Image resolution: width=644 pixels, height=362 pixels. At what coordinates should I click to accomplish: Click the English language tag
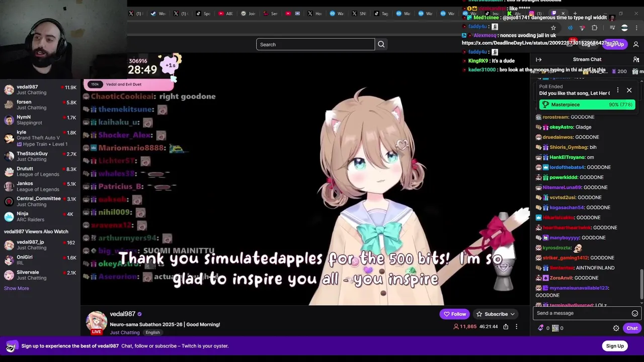(152, 333)
